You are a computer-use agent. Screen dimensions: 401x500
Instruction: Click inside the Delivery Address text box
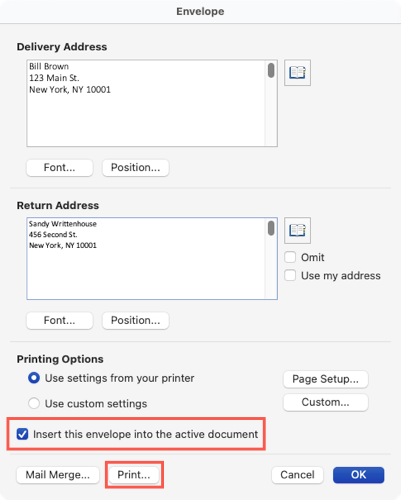(146, 103)
